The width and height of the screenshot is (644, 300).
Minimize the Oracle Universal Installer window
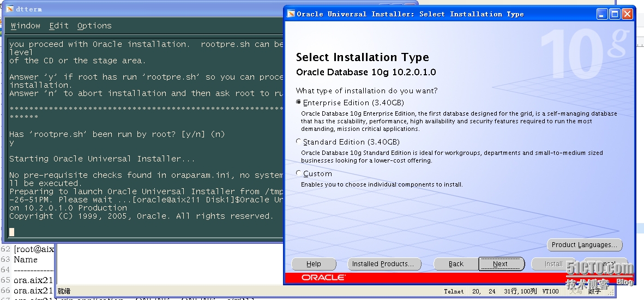602,14
